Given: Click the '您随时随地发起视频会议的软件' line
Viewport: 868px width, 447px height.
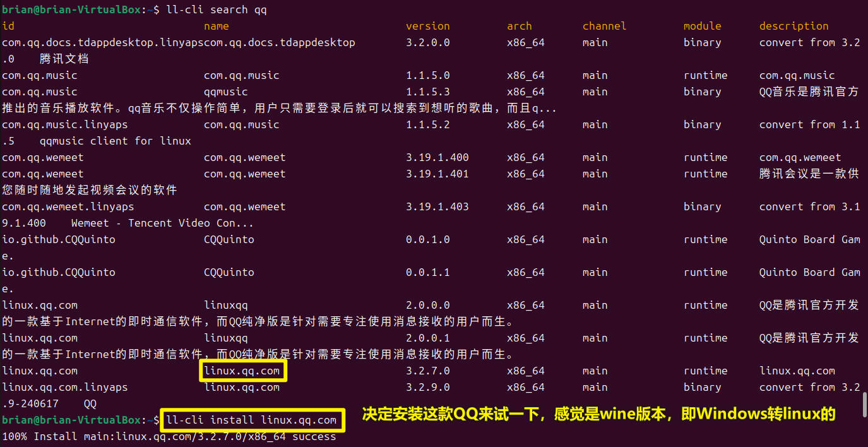Looking at the screenshot, I should point(90,191).
